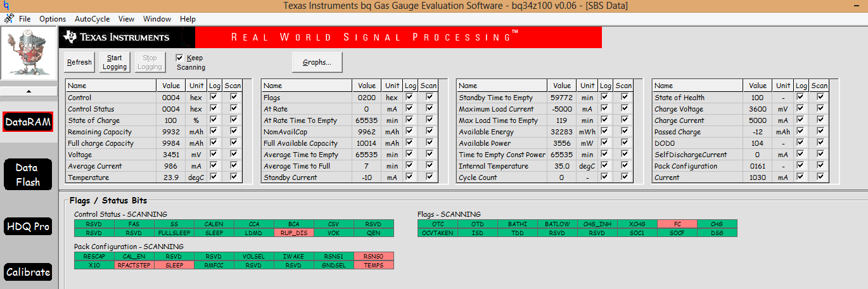Open the DataRAM screen

point(29,122)
